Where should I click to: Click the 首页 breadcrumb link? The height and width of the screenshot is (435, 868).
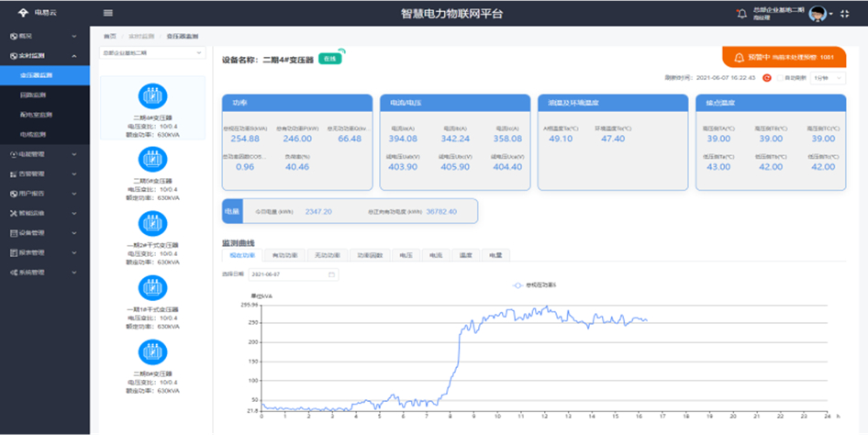click(110, 36)
